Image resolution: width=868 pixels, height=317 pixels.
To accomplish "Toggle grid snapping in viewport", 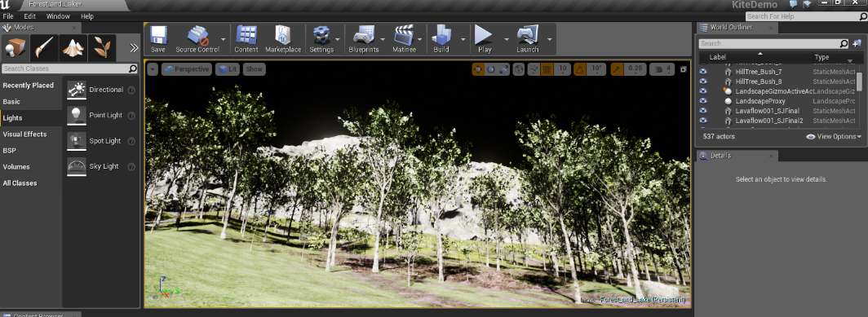I will click(x=547, y=69).
